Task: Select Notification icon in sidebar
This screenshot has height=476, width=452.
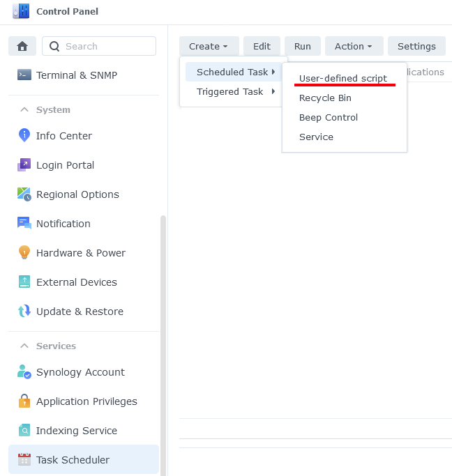Action: pyautogui.click(x=24, y=224)
